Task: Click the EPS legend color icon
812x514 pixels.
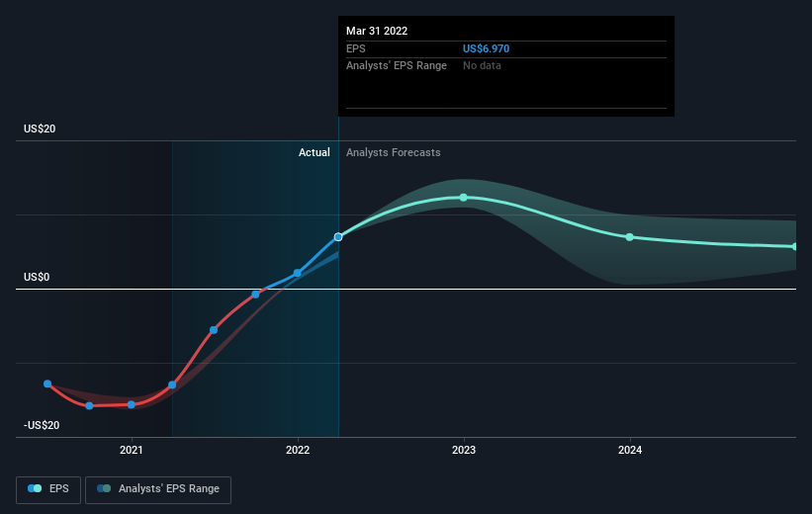Action: tap(35, 488)
